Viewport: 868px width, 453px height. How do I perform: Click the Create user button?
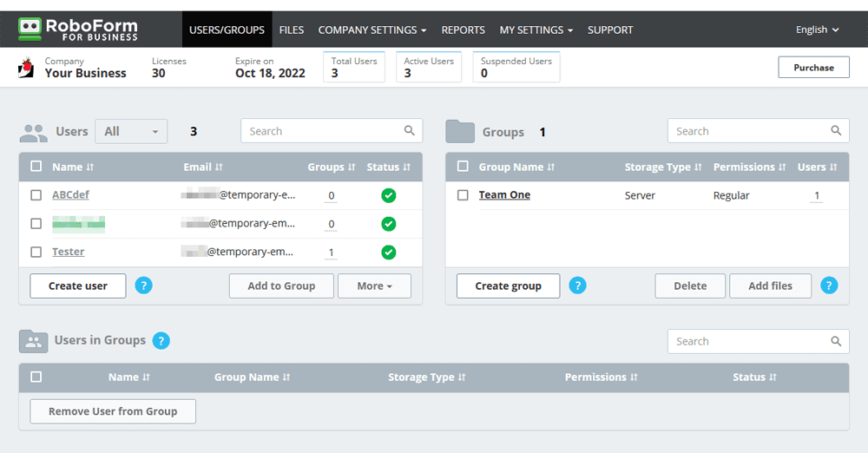pyautogui.click(x=78, y=286)
